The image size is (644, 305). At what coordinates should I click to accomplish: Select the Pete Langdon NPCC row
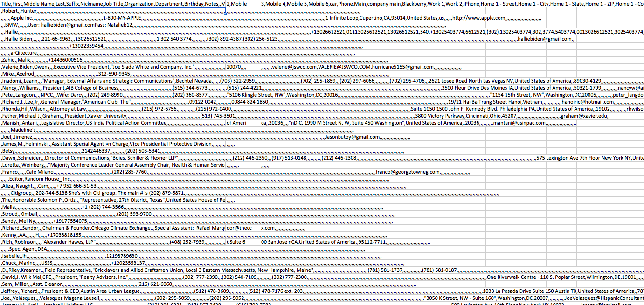coord(322,95)
